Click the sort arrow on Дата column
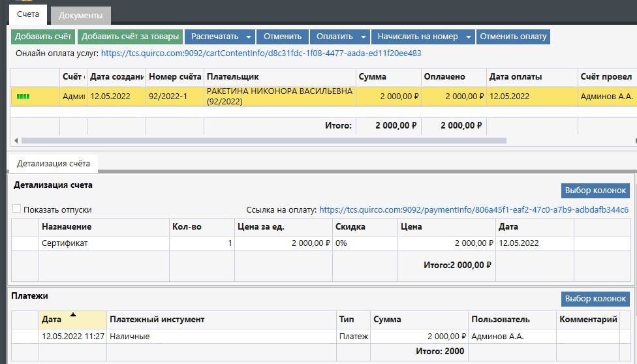637x364 pixels. pyautogui.click(x=73, y=314)
